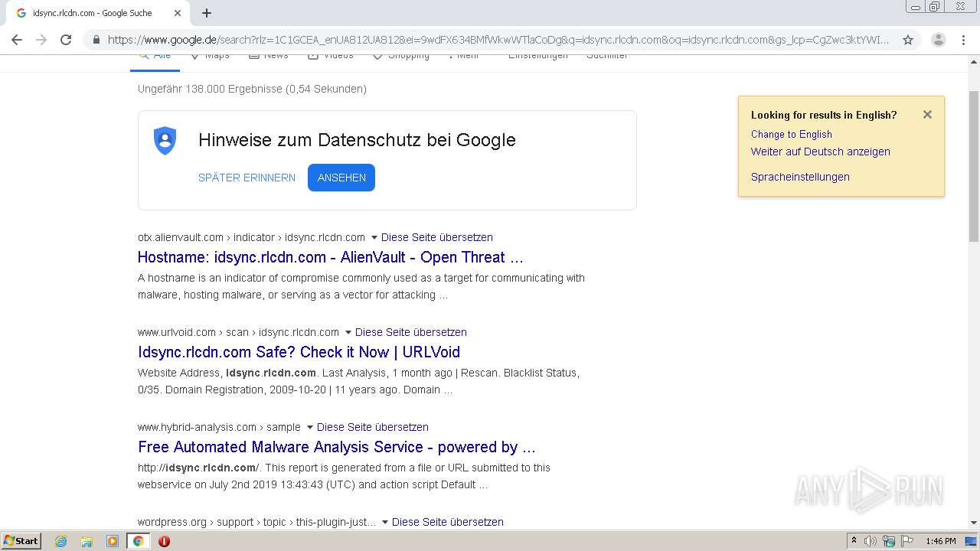This screenshot has width=980, height=551.
Task: Click the 1:46 PM clock
Action: point(940,541)
